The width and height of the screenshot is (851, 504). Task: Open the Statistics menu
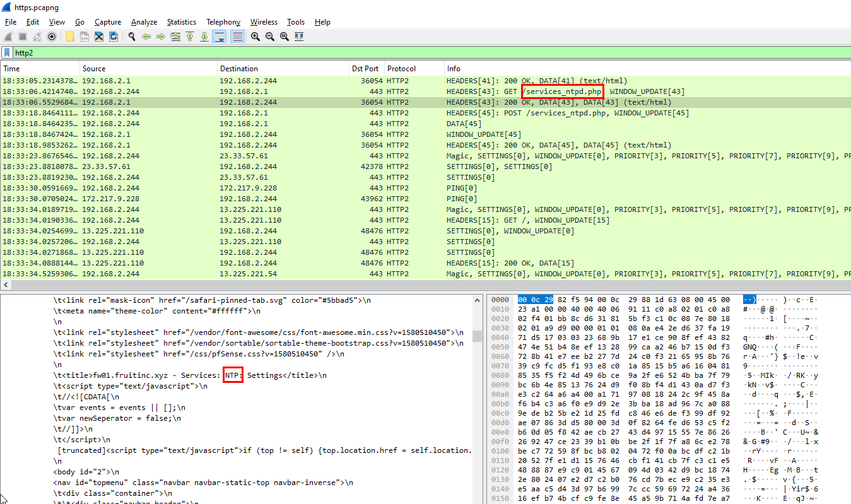click(181, 22)
